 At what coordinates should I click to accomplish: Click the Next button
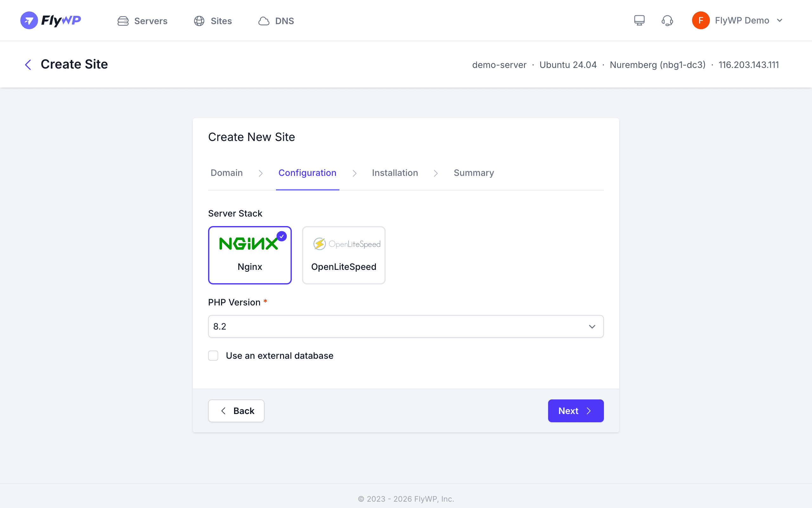pyautogui.click(x=576, y=411)
